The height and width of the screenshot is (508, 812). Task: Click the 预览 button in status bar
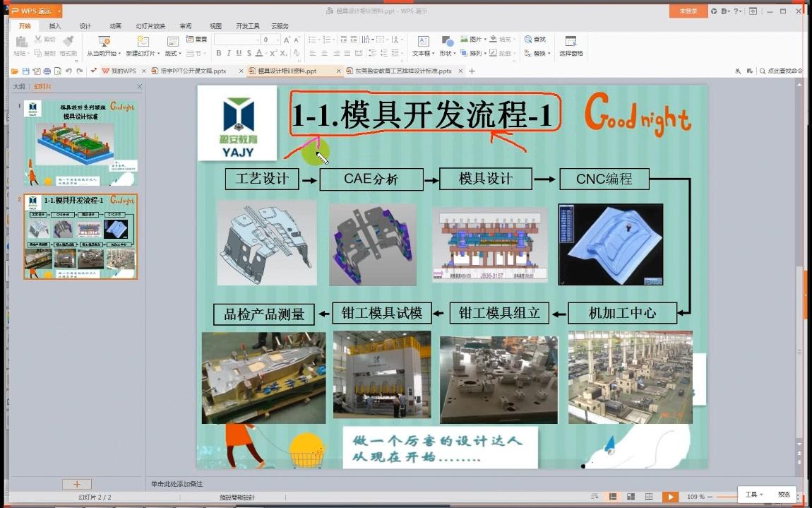click(784, 495)
